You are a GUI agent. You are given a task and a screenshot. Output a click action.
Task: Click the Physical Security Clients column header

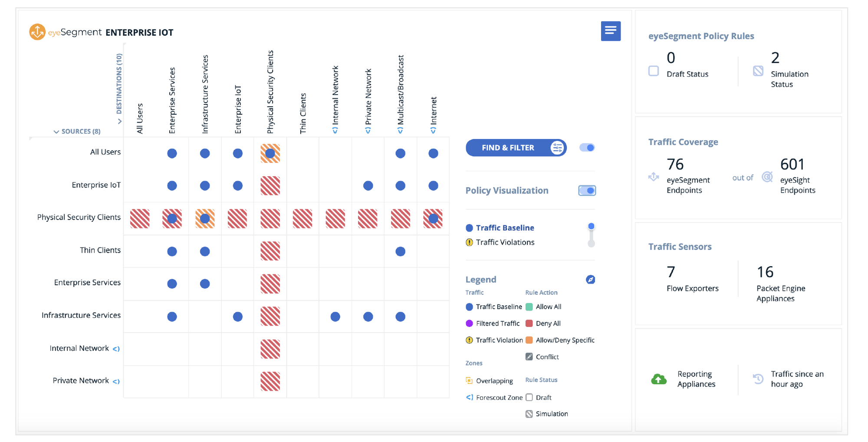270,92
